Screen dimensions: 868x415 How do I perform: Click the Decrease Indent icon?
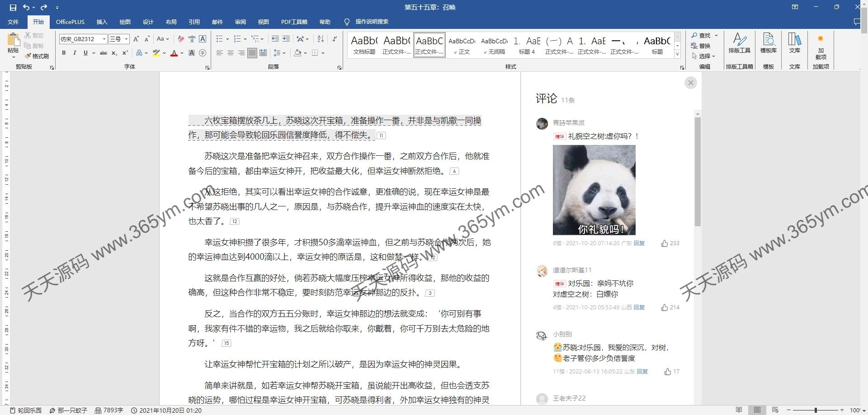[275, 39]
